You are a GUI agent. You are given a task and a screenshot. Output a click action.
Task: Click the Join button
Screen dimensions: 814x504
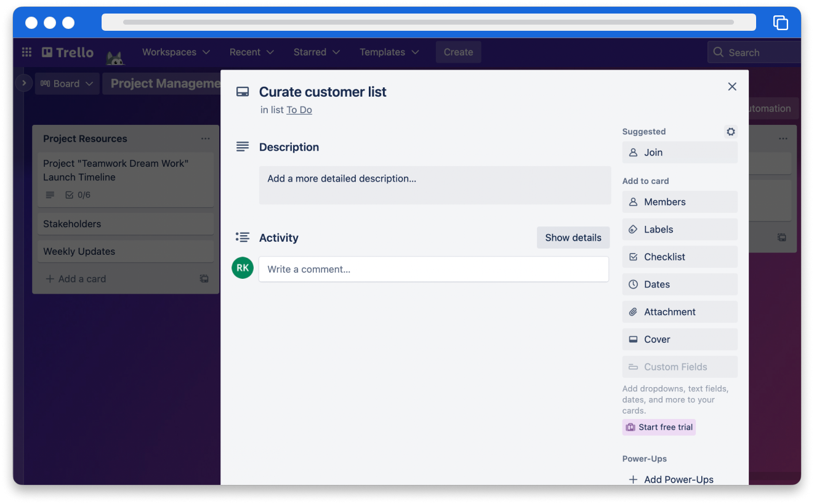tap(680, 153)
